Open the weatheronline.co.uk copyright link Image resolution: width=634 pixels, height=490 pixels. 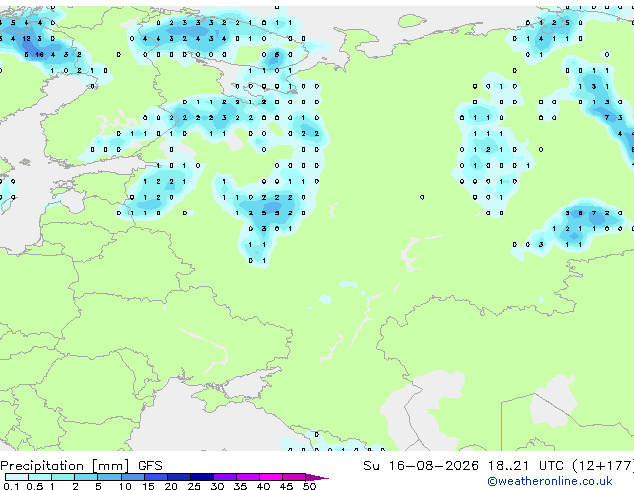click(x=550, y=481)
